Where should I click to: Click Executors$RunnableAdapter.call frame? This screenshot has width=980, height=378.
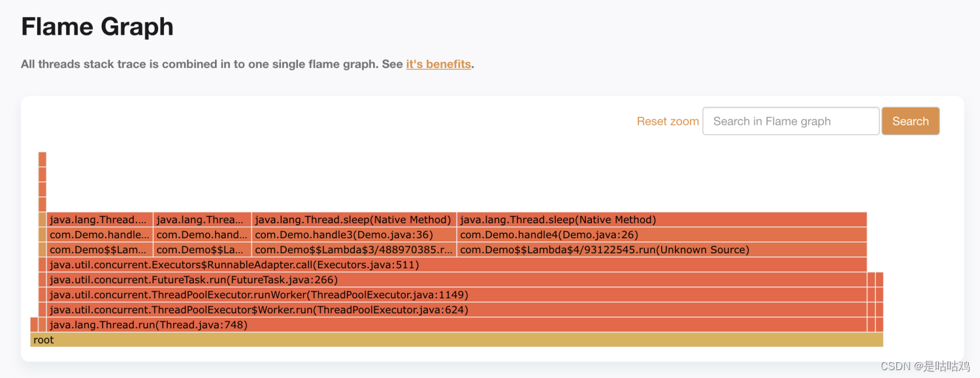click(457, 264)
